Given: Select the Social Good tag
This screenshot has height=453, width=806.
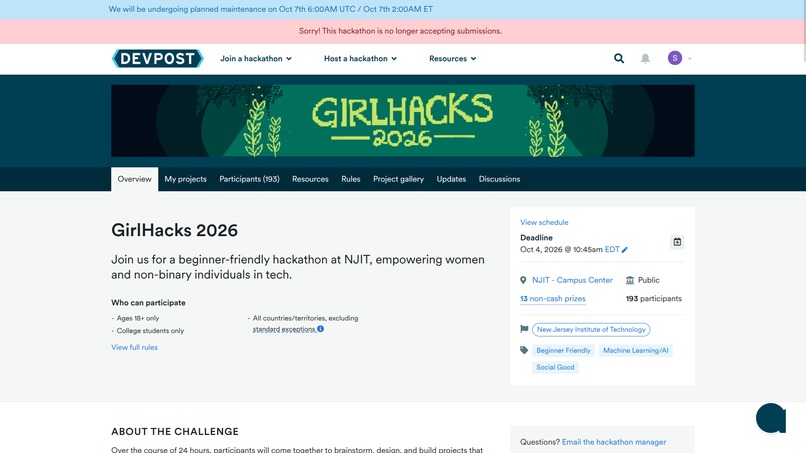Looking at the screenshot, I should click(x=555, y=367).
